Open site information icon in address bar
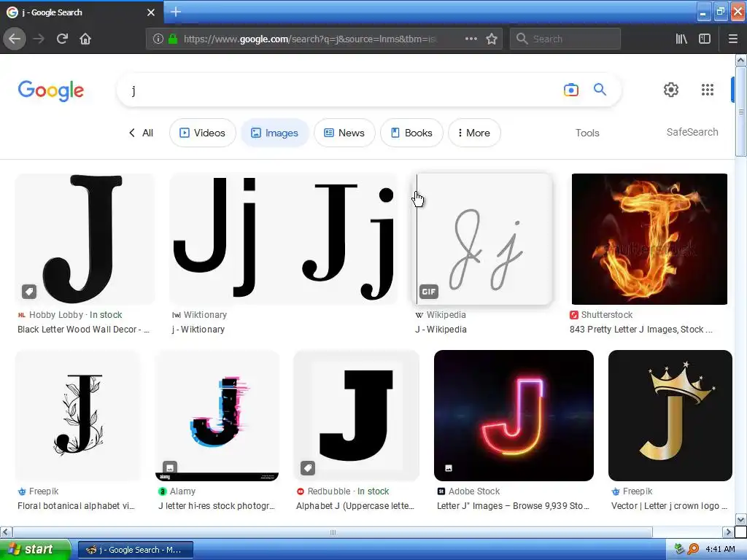 [158, 39]
